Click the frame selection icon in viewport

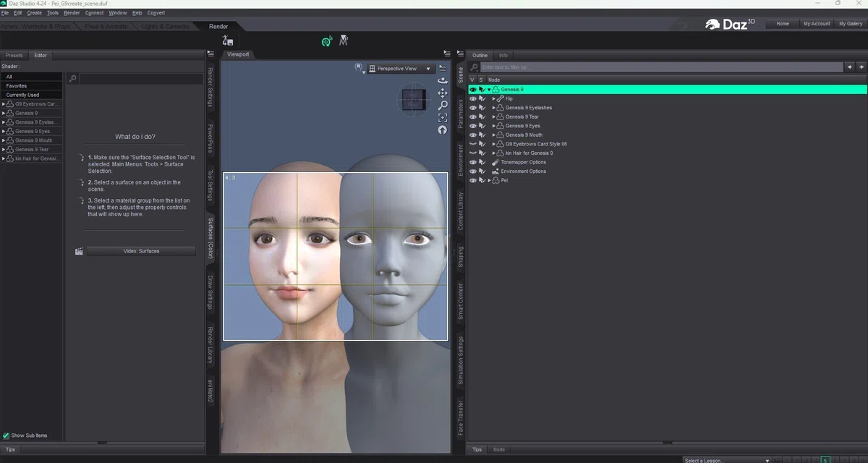443,118
